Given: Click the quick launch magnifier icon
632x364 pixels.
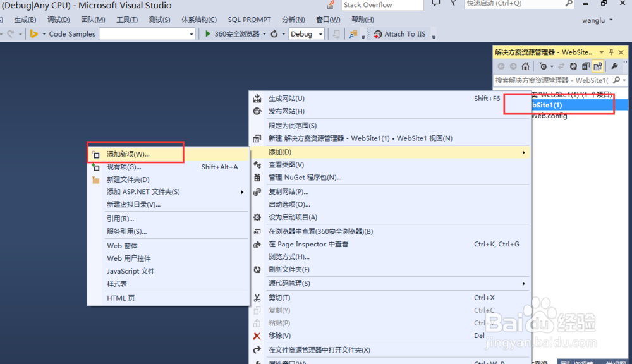Looking at the screenshot, I should click(569, 4).
